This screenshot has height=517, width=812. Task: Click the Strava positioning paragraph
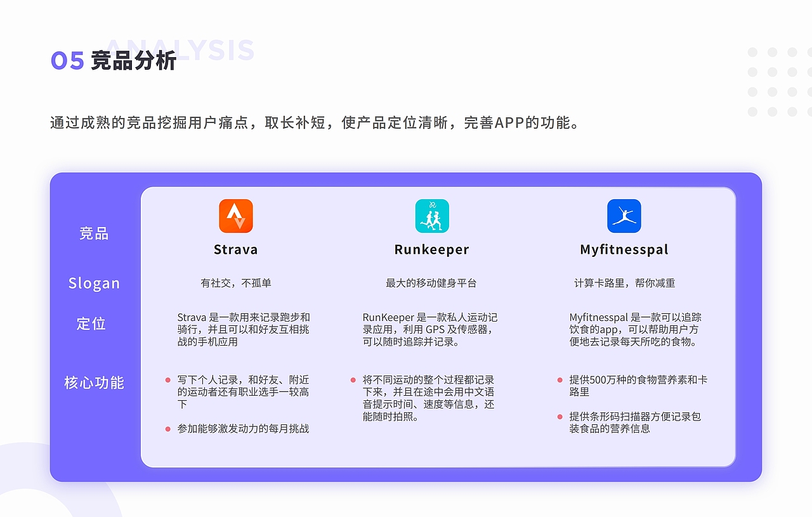(x=244, y=329)
